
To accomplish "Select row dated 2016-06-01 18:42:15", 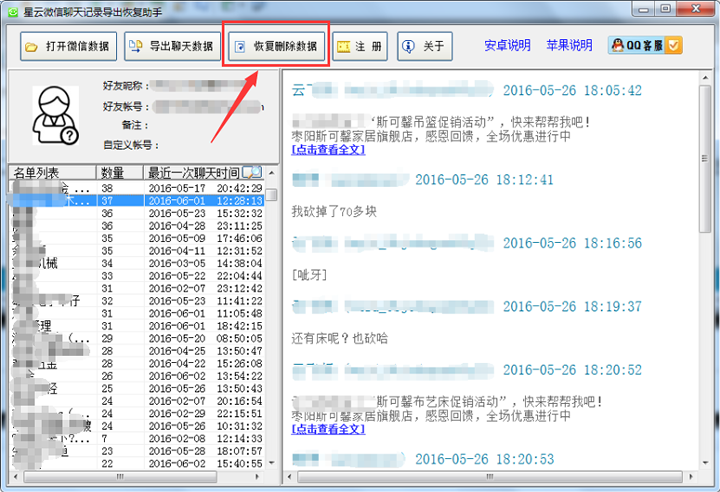I will pyautogui.click(x=137, y=326).
